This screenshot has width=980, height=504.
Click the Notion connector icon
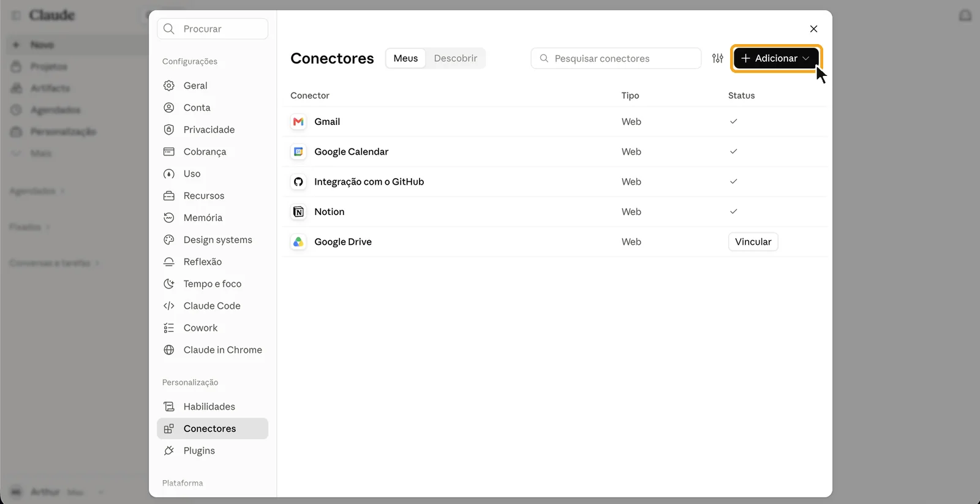[298, 212]
